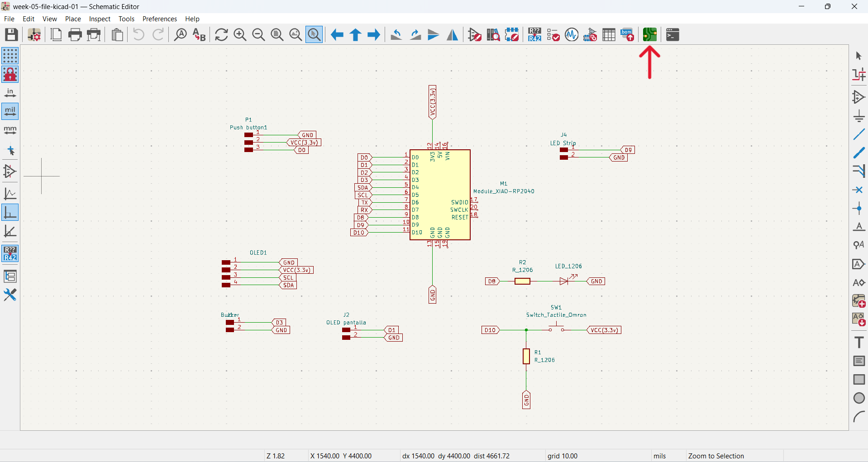Open the Edit menu

29,19
